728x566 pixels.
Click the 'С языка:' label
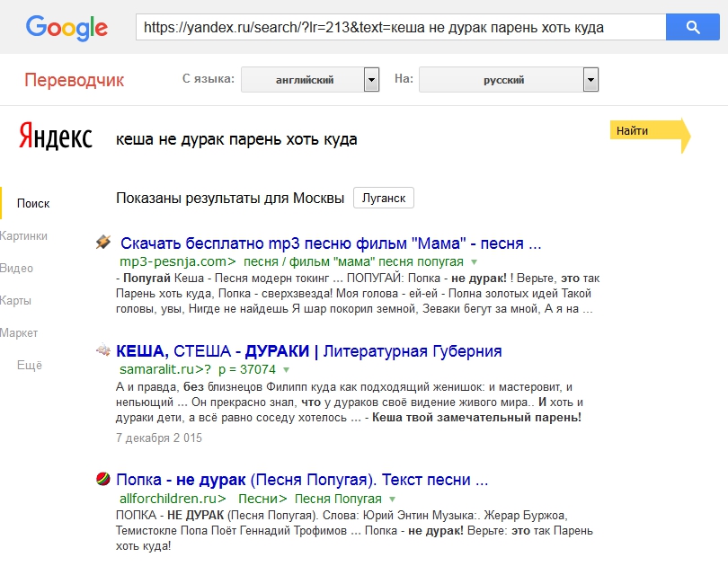coord(209,79)
